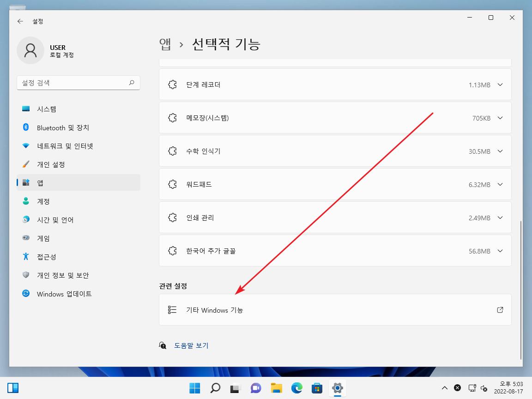Click the 워드패드 puzzle icon
Viewport: 532px width, 399px height.
[x=172, y=184]
